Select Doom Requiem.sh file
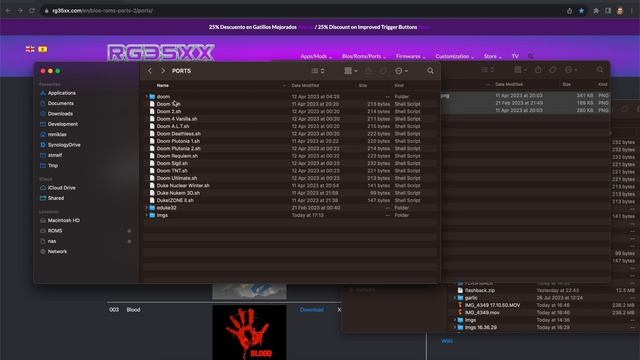 tap(177, 156)
